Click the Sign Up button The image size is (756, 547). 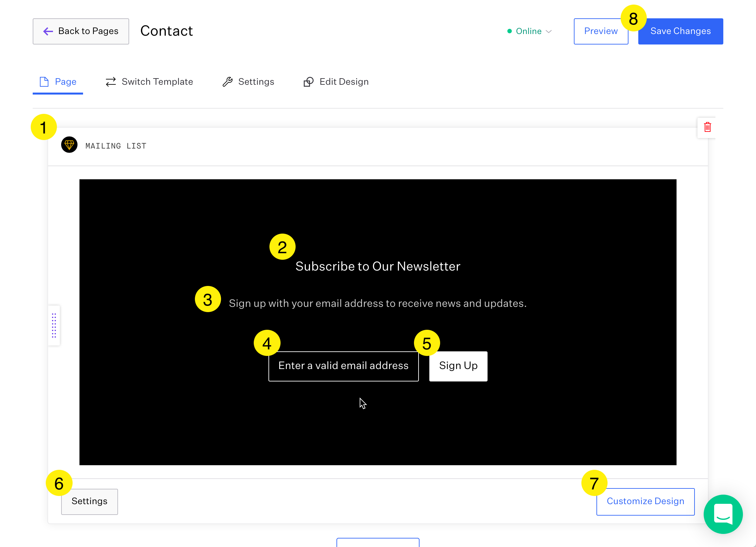click(x=458, y=366)
